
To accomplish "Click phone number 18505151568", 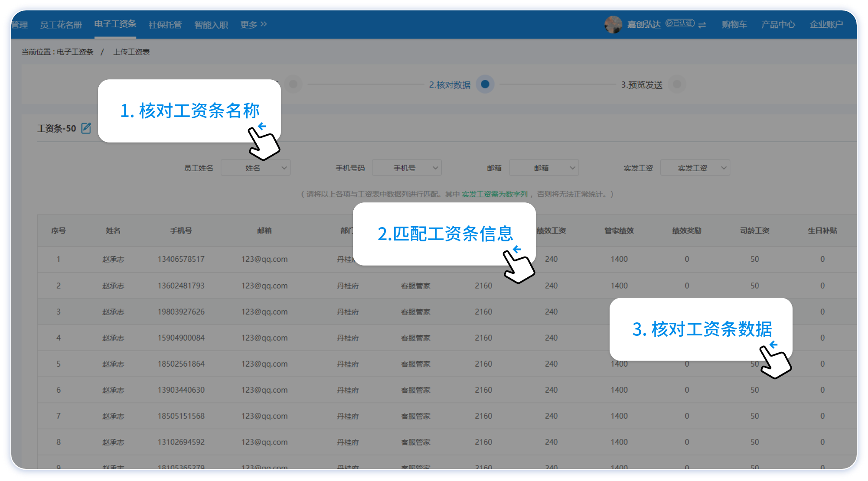I will (x=181, y=416).
